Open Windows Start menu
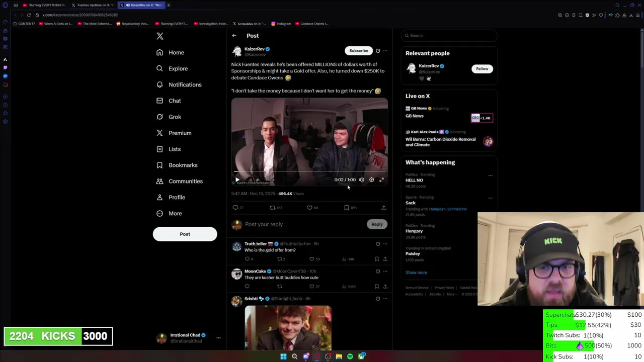644x362 pixels. (283, 356)
